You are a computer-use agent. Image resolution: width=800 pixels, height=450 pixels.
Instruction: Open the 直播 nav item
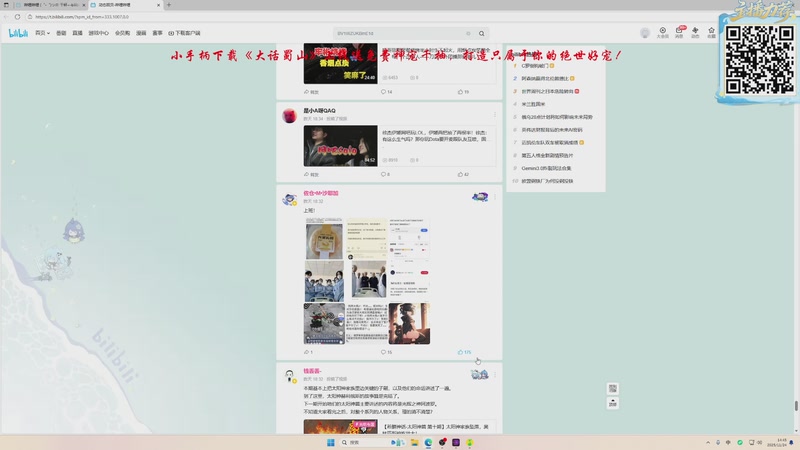[x=77, y=33]
